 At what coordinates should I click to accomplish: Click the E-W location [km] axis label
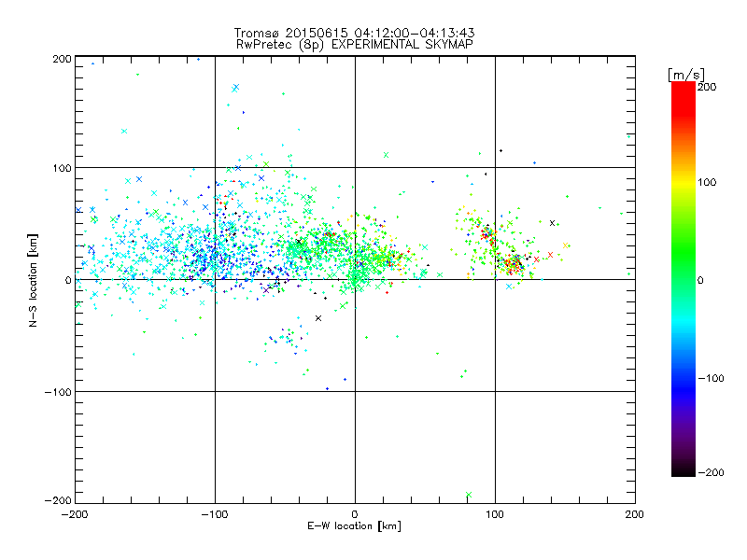(x=354, y=525)
